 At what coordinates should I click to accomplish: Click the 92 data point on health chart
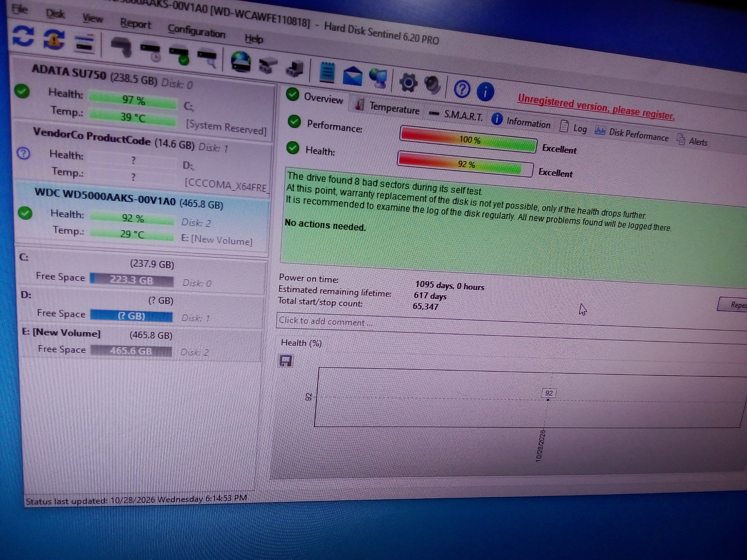548,400
